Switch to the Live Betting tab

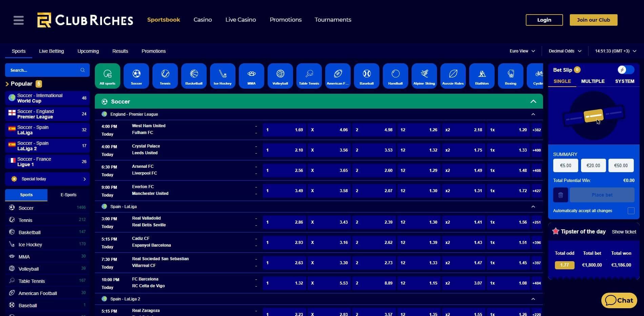[x=51, y=51]
